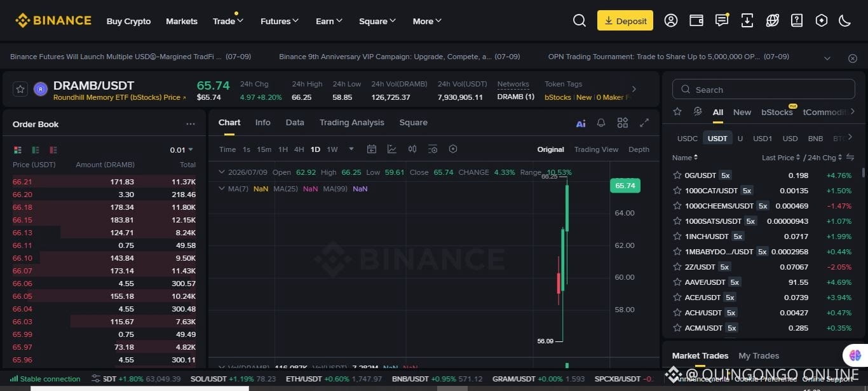
Task: Click the Deposit button
Action: click(x=625, y=21)
